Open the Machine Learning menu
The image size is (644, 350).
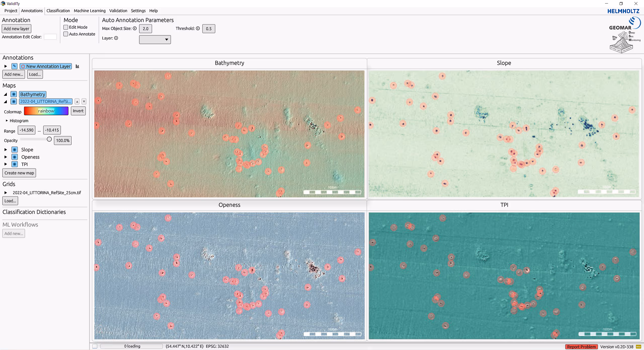pos(90,11)
